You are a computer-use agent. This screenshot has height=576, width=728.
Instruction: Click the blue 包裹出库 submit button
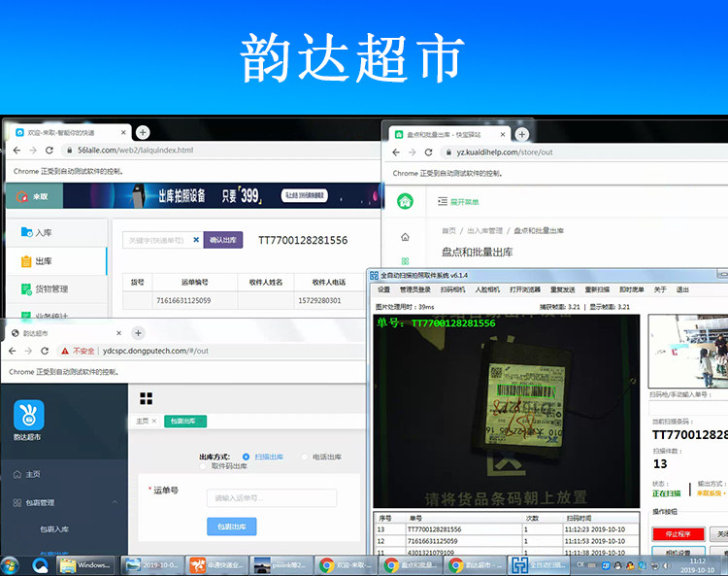232,526
